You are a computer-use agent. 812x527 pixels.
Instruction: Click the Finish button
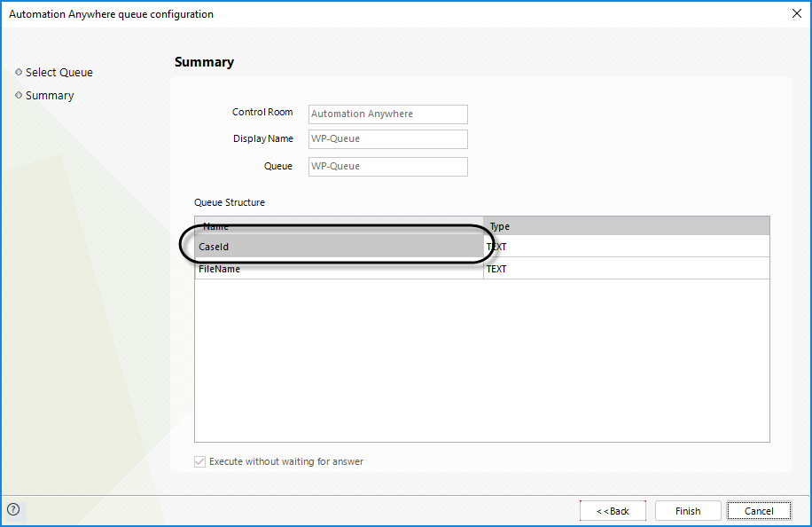pos(688,511)
